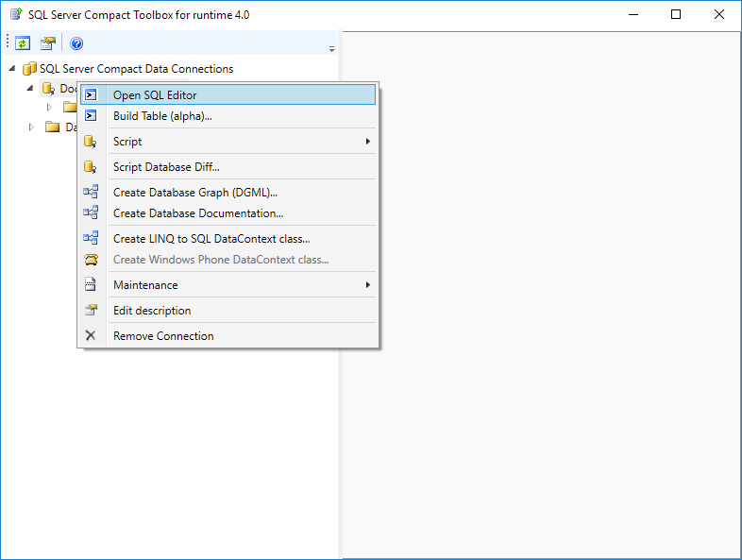This screenshot has height=560, width=742.
Task: Expand the Script submenu arrow
Action: [367, 142]
